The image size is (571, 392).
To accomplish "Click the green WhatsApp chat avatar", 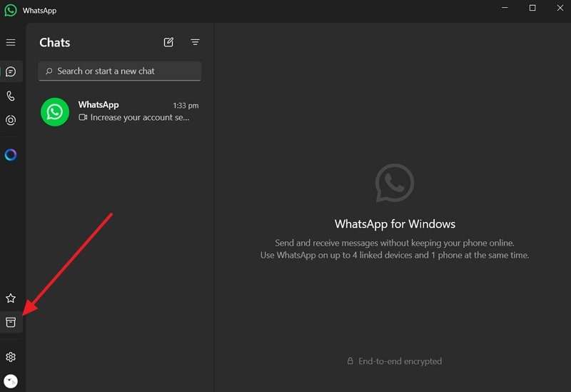I will (55, 112).
